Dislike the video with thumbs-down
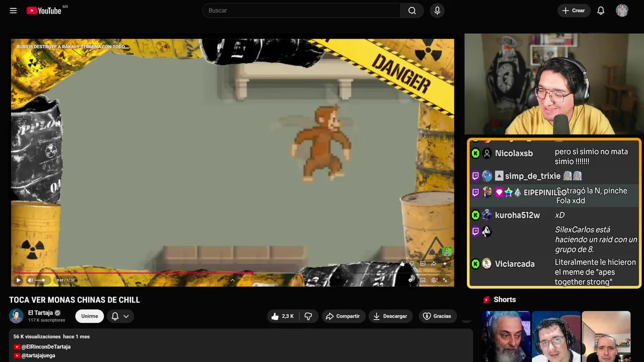The width and height of the screenshot is (644, 362). [x=308, y=316]
